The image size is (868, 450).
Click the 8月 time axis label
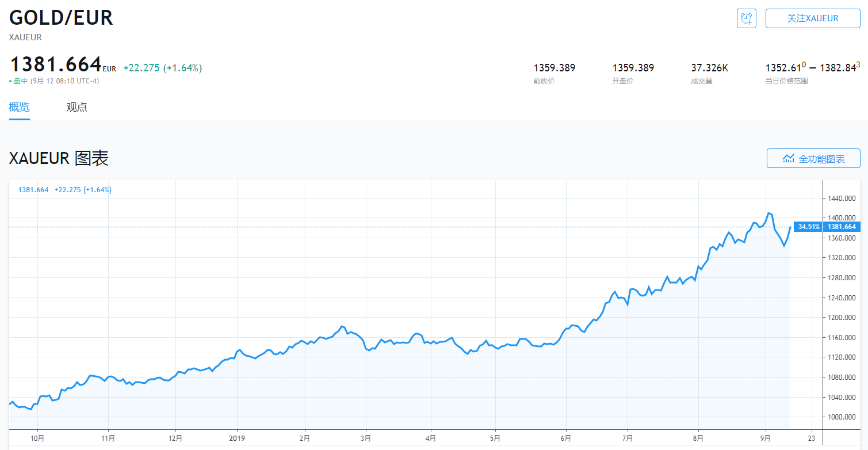699,438
